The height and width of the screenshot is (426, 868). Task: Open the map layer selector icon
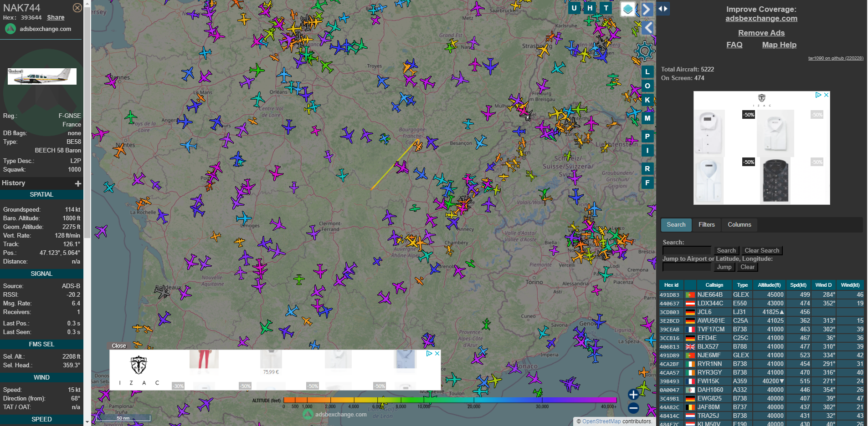(628, 9)
